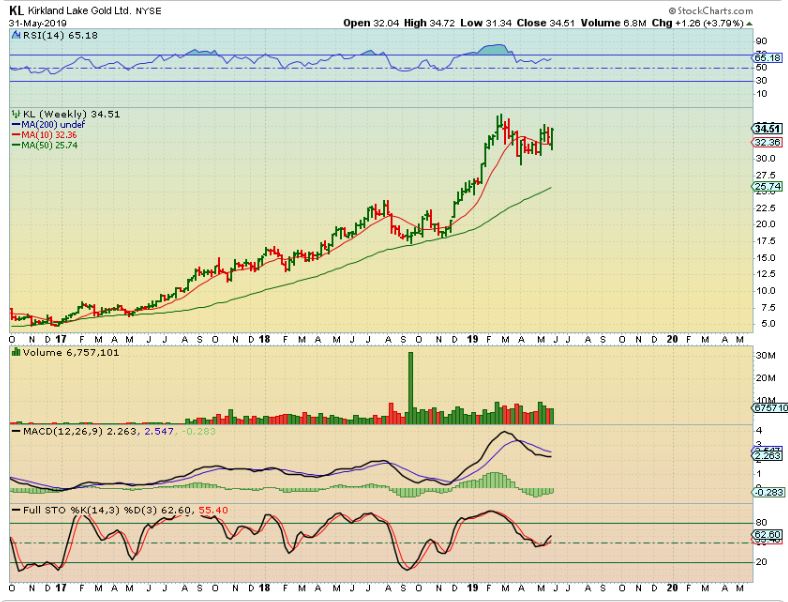Click the 62.60 stochastic tag on right axis
This screenshot has width=788, height=602.
point(768,535)
